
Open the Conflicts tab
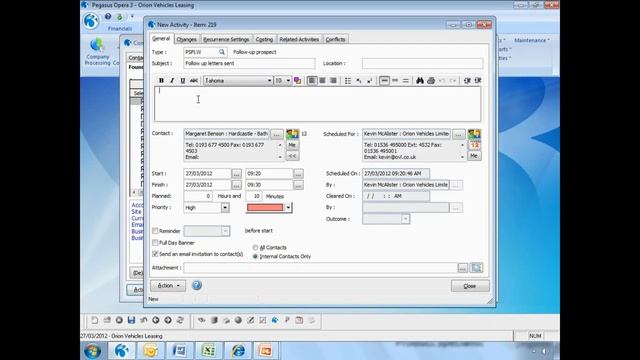coord(335,39)
